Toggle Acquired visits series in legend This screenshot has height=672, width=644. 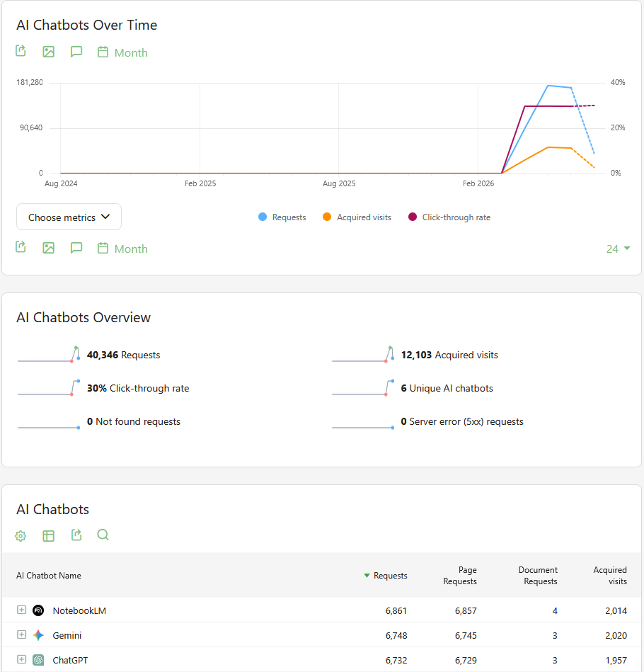357,217
